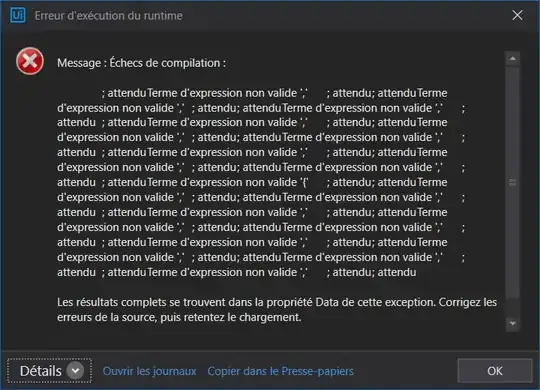Confirm the error with OK button
Viewport: 540px width, 390px height.
[x=495, y=371]
